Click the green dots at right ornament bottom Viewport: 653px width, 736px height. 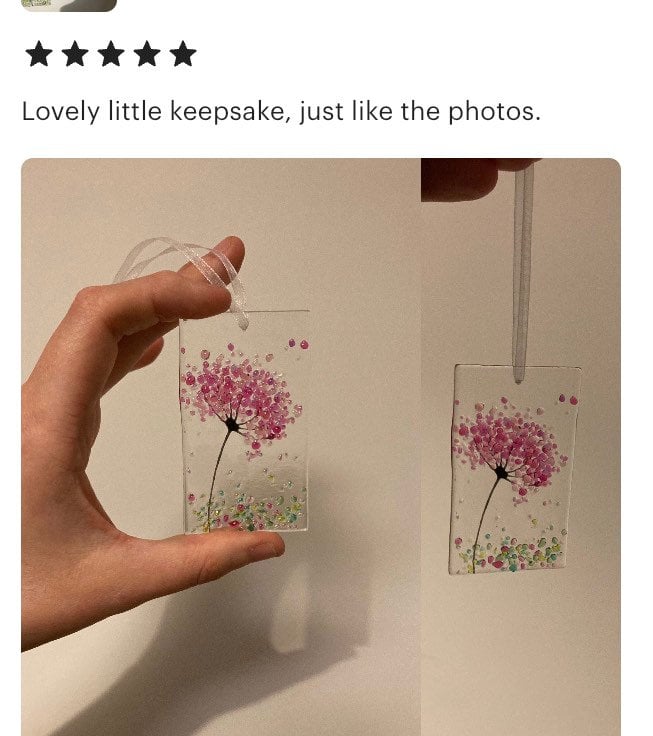pos(512,554)
